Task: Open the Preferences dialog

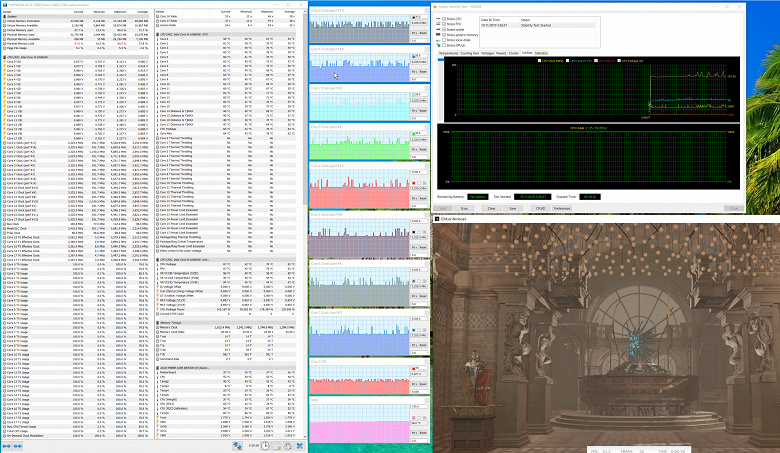Action: (x=562, y=208)
